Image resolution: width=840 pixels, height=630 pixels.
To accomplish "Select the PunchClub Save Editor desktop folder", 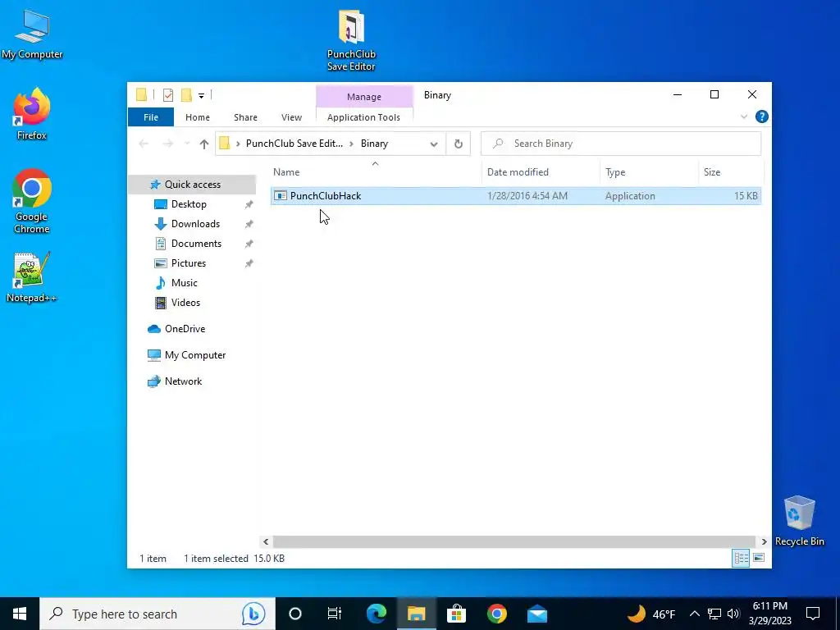I will [351, 41].
